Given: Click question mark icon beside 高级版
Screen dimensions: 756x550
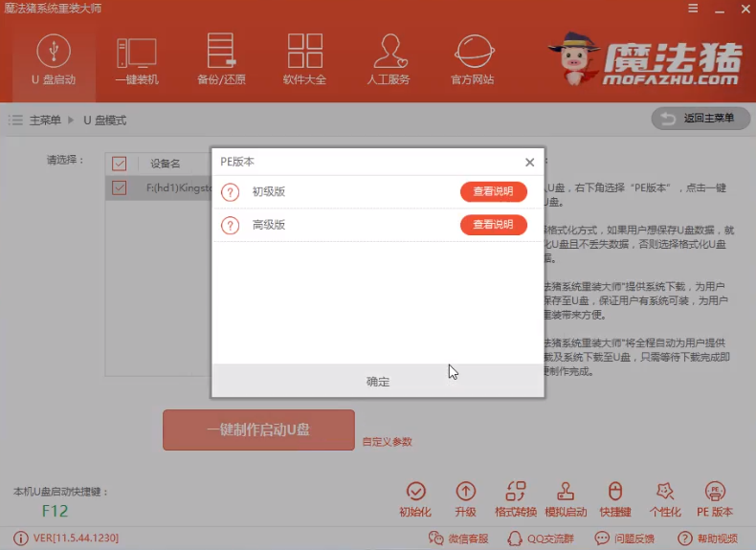Looking at the screenshot, I should pyautogui.click(x=230, y=225).
